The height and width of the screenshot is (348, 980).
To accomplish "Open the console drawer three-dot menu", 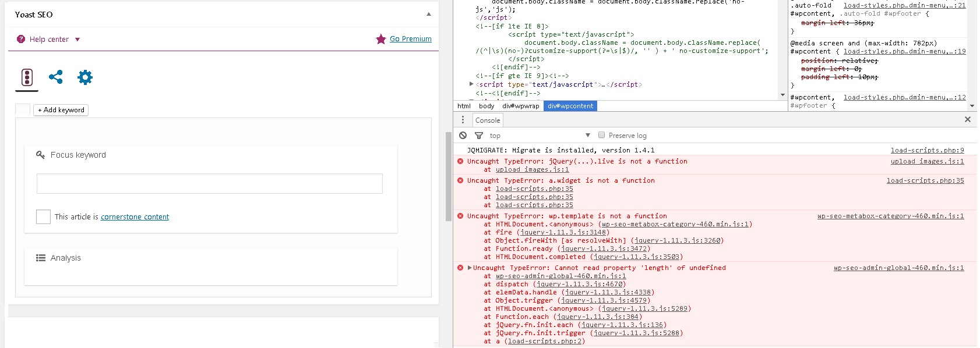I will [x=463, y=120].
